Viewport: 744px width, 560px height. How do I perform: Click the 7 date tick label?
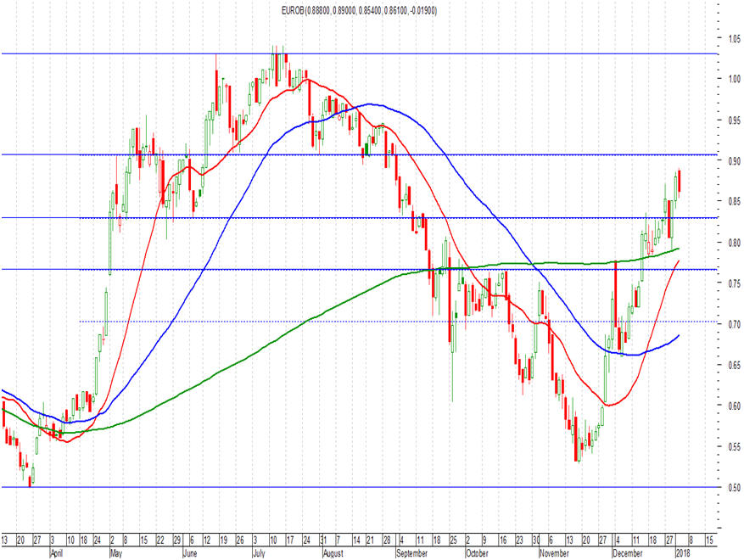(x=338, y=540)
